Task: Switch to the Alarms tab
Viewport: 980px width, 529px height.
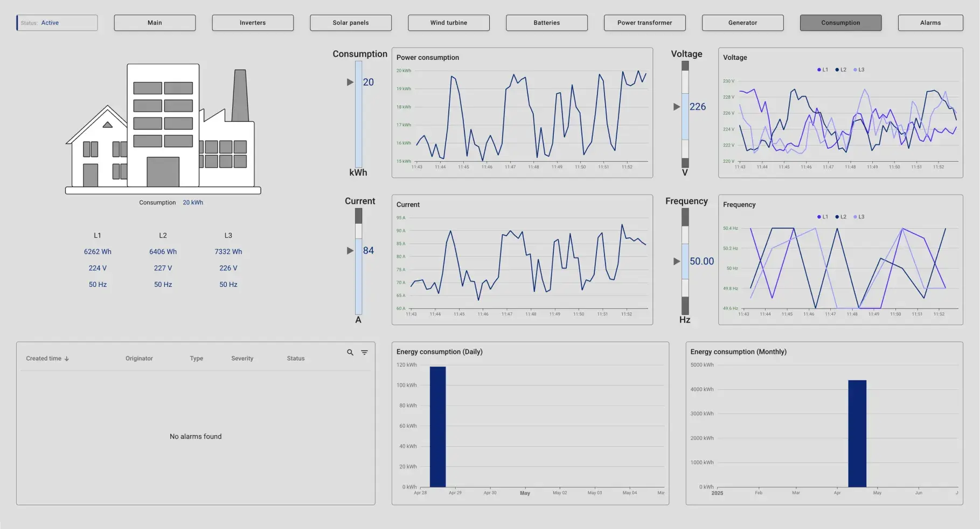Action: [x=930, y=23]
